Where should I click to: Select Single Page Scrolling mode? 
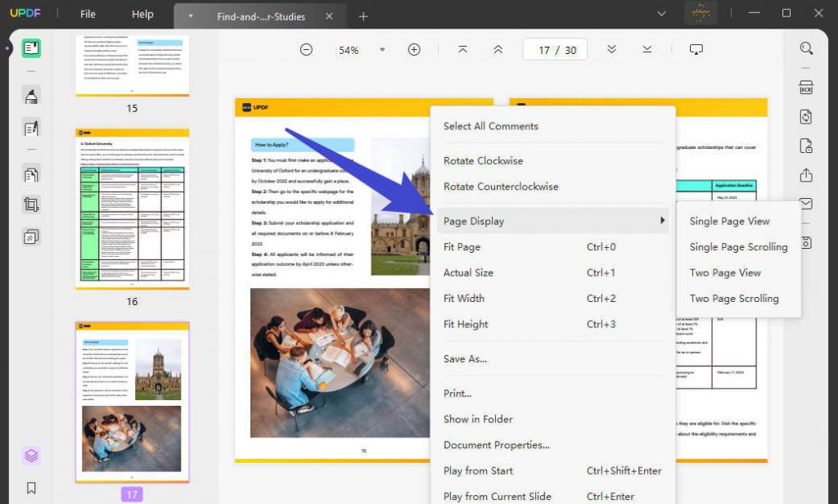point(739,246)
